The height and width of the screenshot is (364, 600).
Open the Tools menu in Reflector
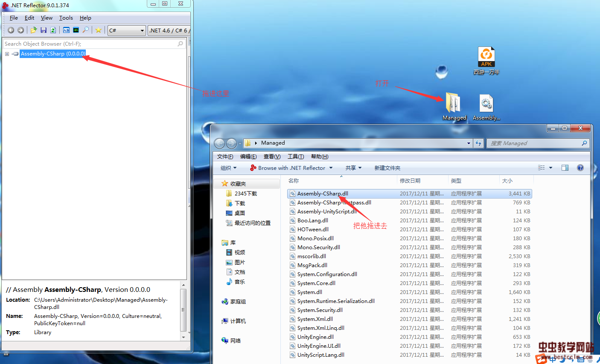[66, 18]
